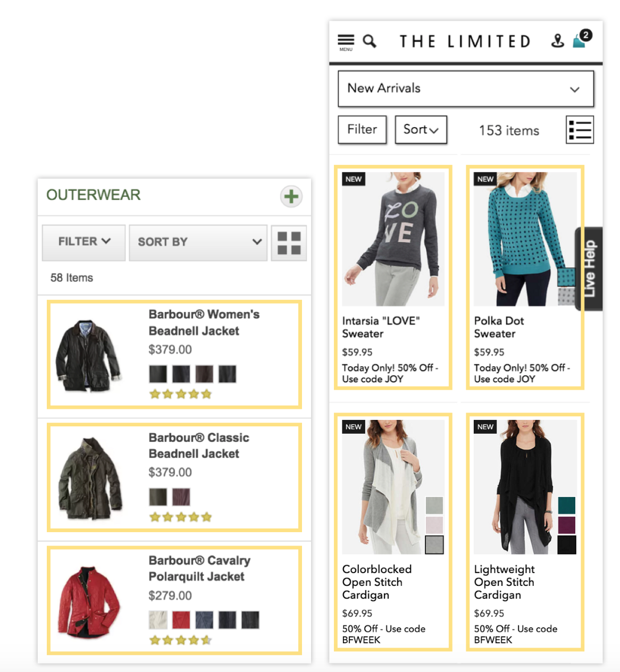Switch to grid view icon in Outerwear

pyautogui.click(x=289, y=243)
